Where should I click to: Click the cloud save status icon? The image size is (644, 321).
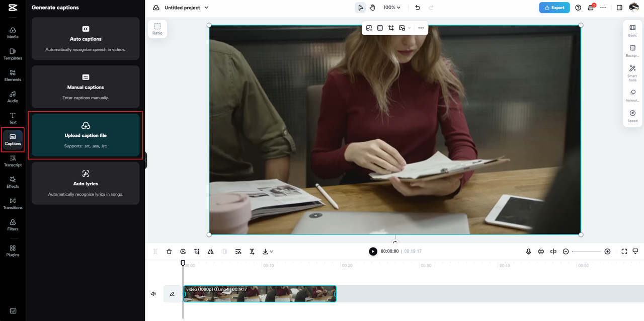[x=156, y=8]
